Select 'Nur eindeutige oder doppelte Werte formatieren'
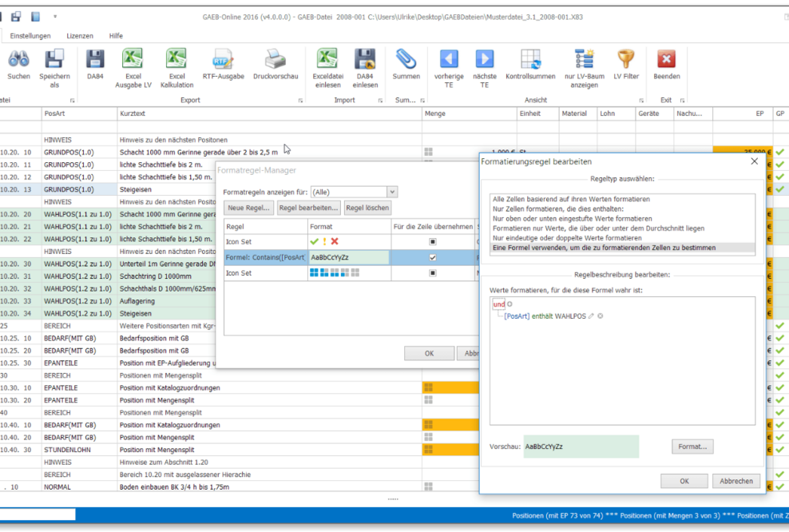This screenshot has height=532, width=789. (567, 238)
